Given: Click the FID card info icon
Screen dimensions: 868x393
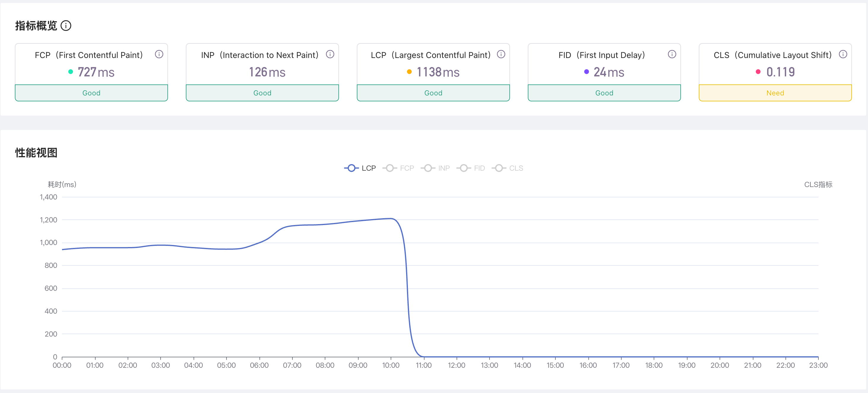Looking at the screenshot, I should (x=671, y=54).
